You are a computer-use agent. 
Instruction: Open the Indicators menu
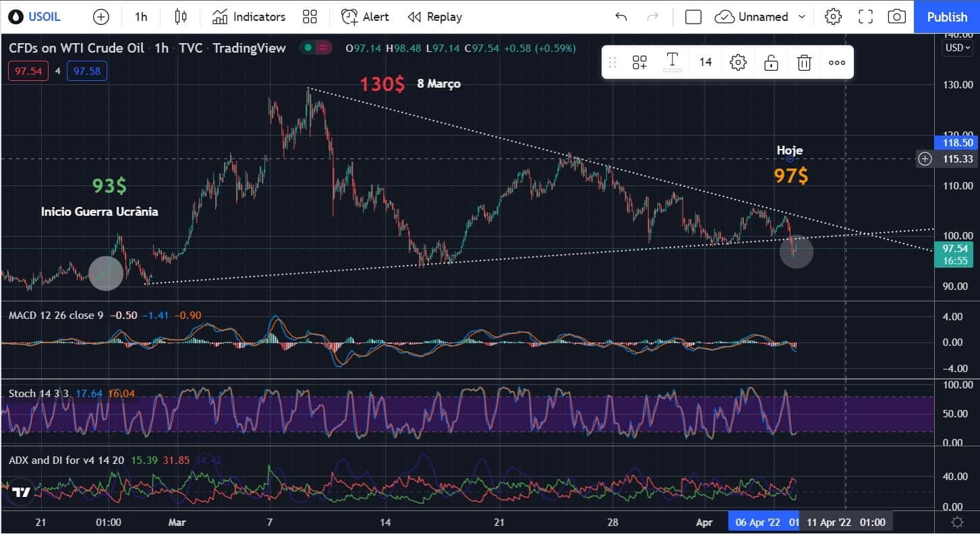(249, 17)
